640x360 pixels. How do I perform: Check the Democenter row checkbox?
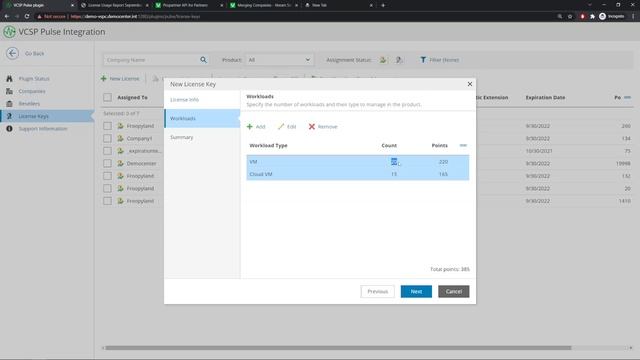107,163
